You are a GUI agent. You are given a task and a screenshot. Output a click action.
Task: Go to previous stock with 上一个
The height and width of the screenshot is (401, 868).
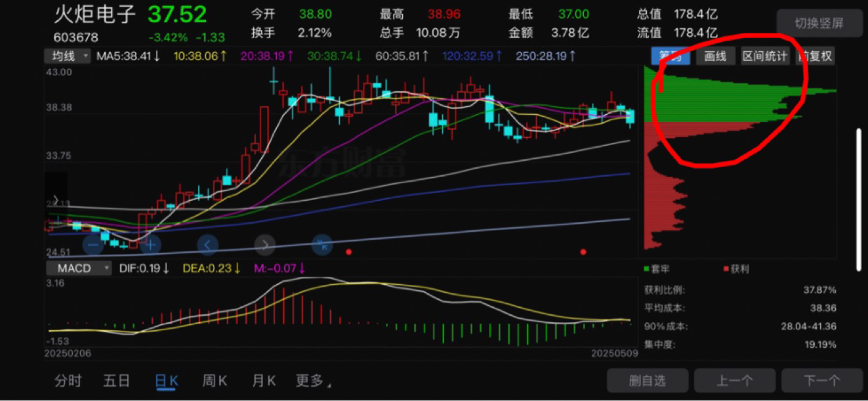pos(734,380)
